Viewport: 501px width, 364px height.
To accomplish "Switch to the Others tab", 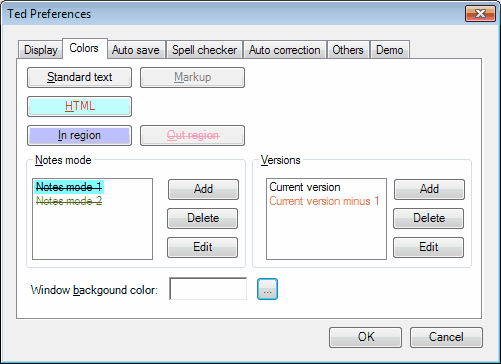I will tap(348, 50).
